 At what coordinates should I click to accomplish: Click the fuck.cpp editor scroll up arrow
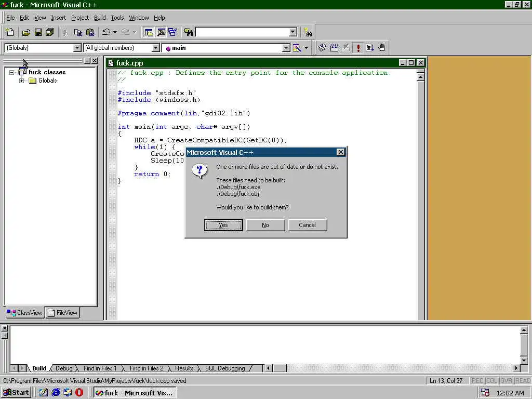point(420,77)
